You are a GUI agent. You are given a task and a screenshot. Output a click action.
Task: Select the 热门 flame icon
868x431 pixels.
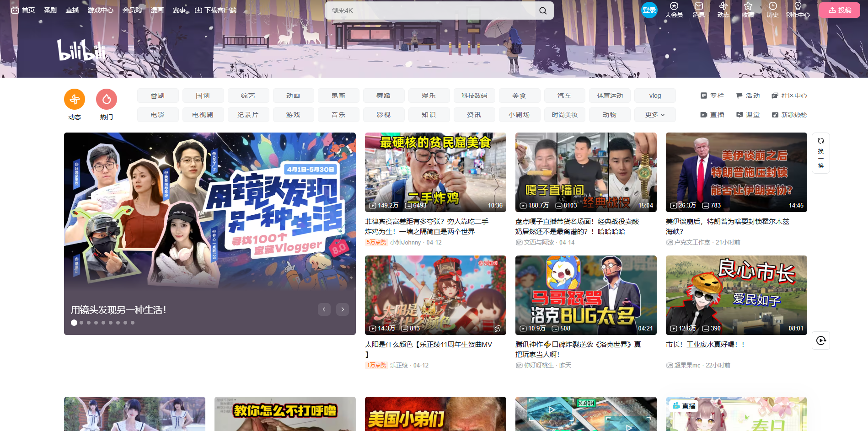point(106,99)
